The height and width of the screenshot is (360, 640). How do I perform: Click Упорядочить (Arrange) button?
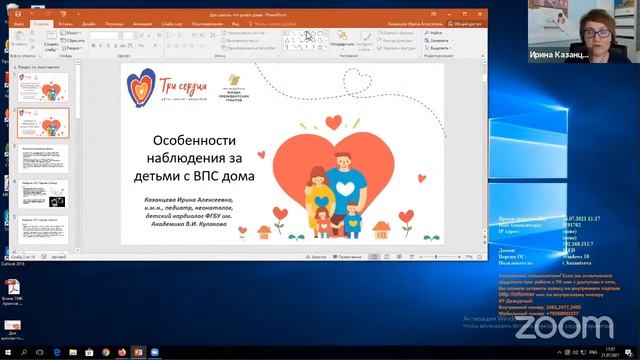coord(342,40)
